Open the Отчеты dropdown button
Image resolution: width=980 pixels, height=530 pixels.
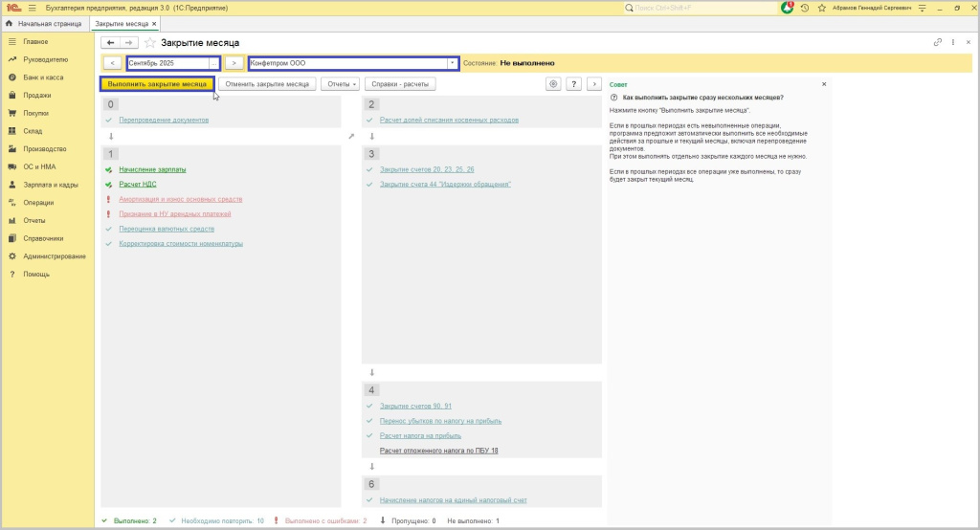tap(342, 84)
